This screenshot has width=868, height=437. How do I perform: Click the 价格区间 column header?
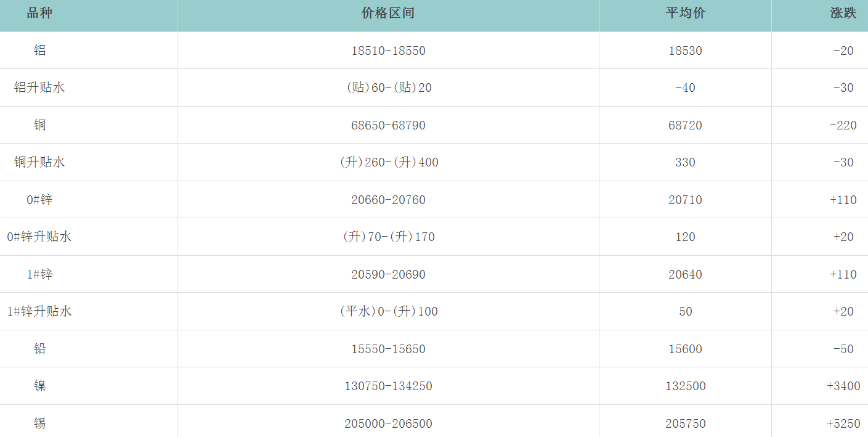tap(388, 13)
